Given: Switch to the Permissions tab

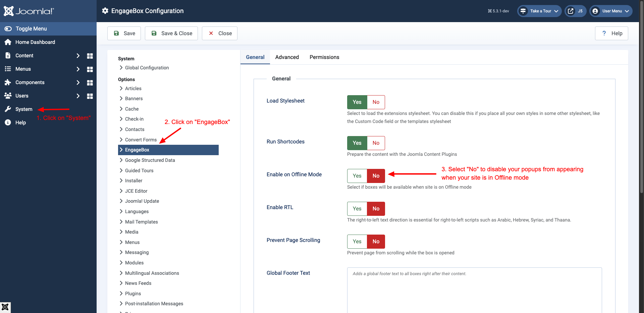Looking at the screenshot, I should point(324,57).
